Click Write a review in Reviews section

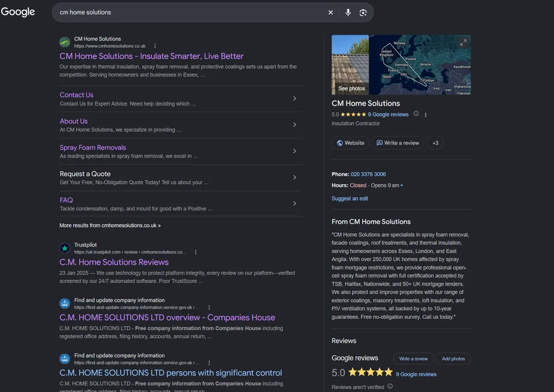(413, 359)
